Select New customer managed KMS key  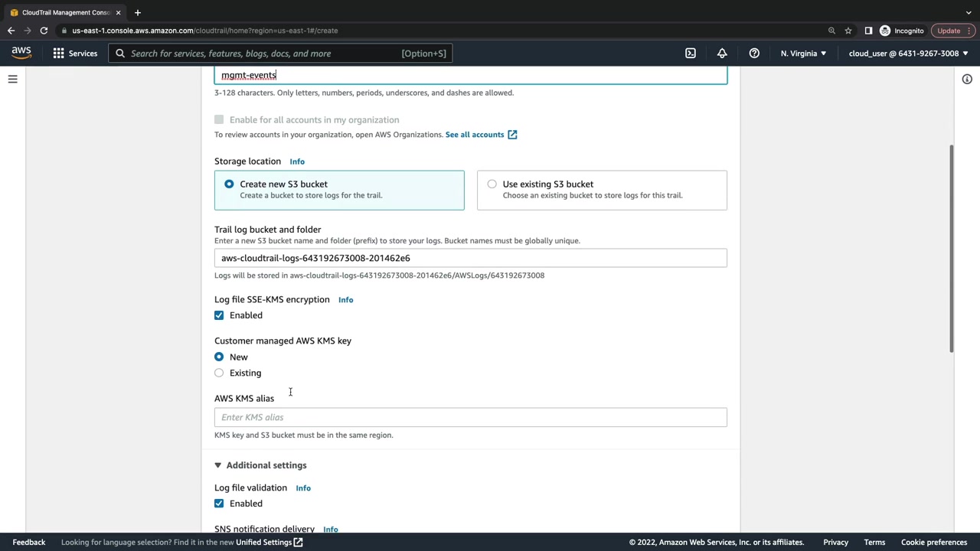tap(219, 357)
